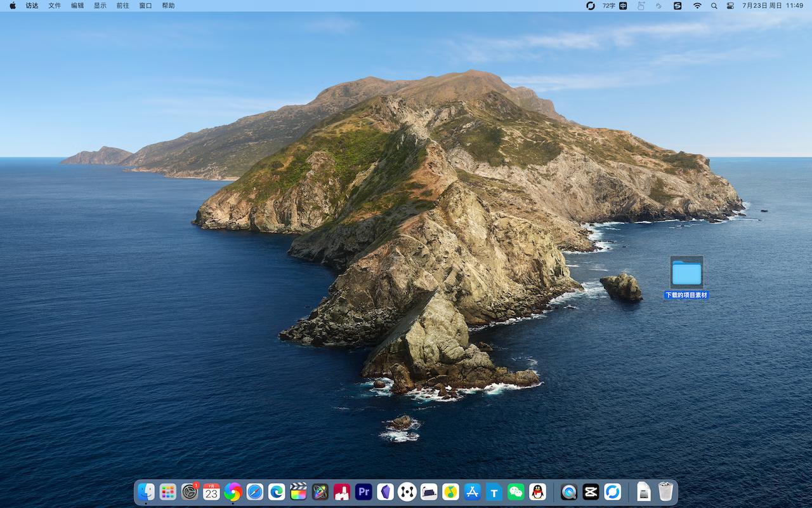
Task: Open Microsoft Edge from the dock
Action: [x=277, y=491]
